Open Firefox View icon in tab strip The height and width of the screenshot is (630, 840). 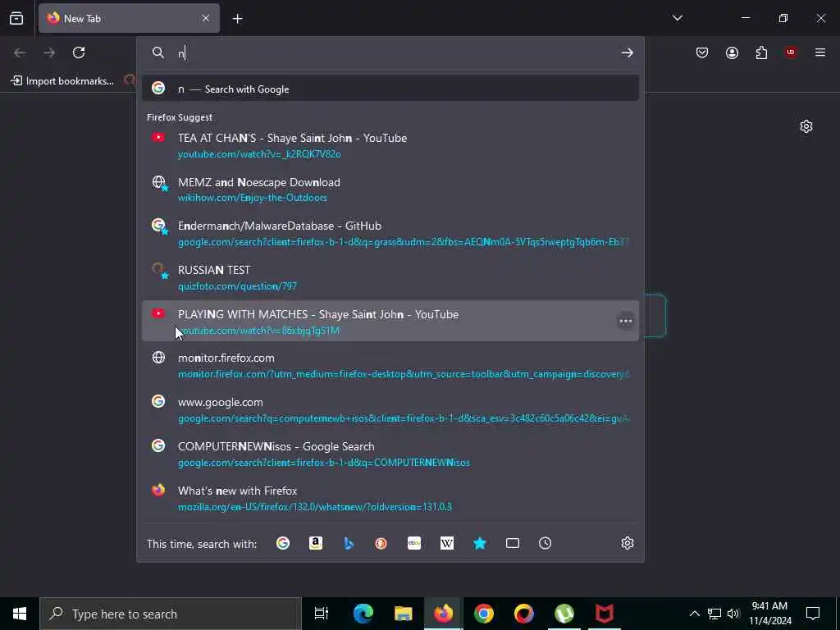[x=16, y=19]
